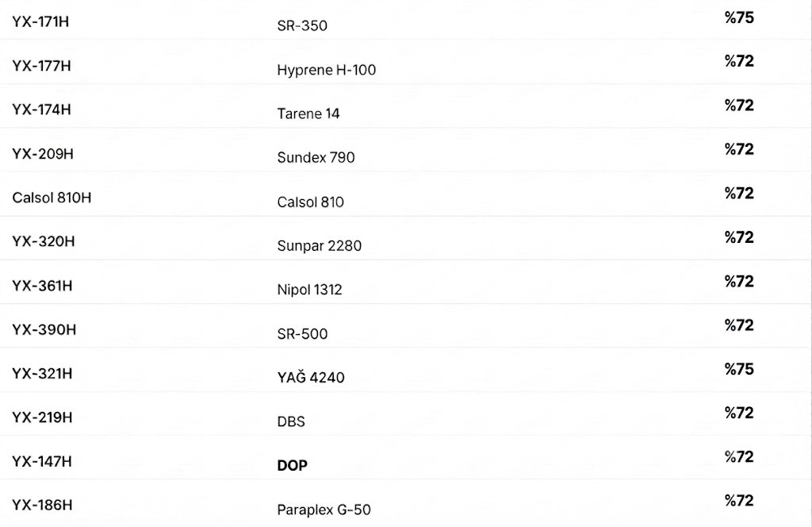Select the YX-186H product code

(x=42, y=506)
